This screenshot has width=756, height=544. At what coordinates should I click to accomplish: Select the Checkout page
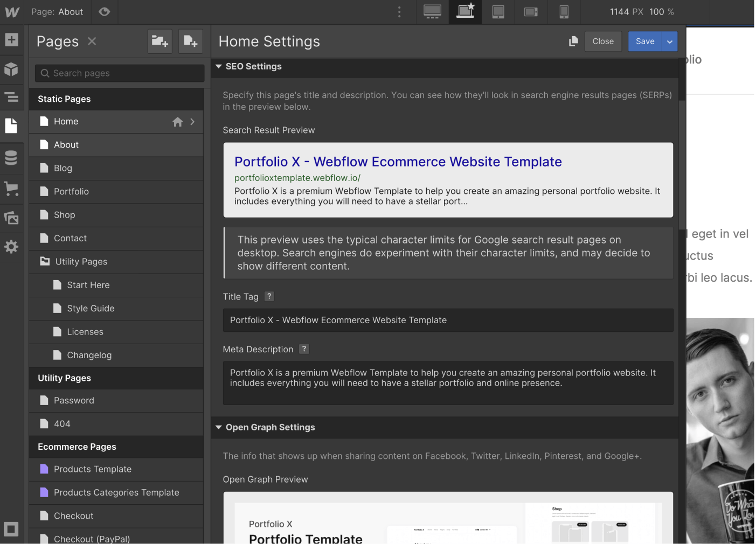click(116, 516)
